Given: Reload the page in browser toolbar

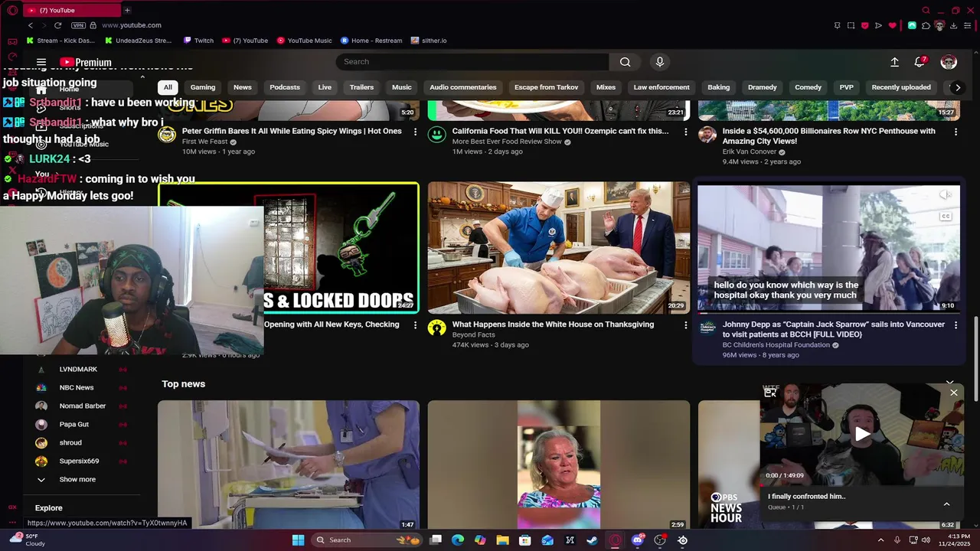Looking at the screenshot, I should 57,25.
